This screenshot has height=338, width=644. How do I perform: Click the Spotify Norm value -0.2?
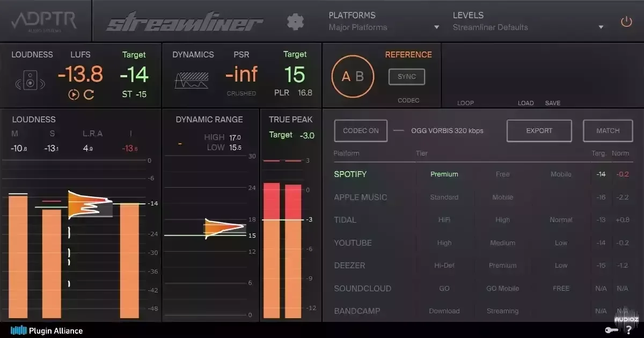coord(623,174)
